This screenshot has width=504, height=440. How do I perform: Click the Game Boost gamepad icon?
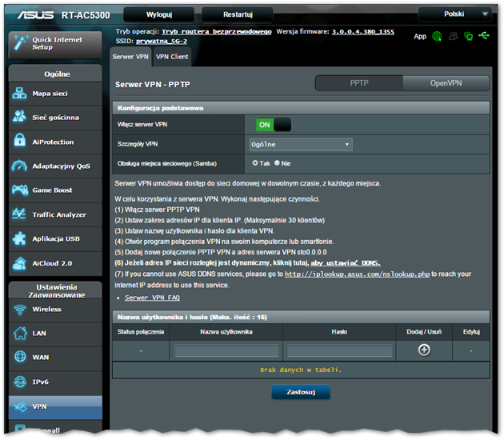point(20,190)
